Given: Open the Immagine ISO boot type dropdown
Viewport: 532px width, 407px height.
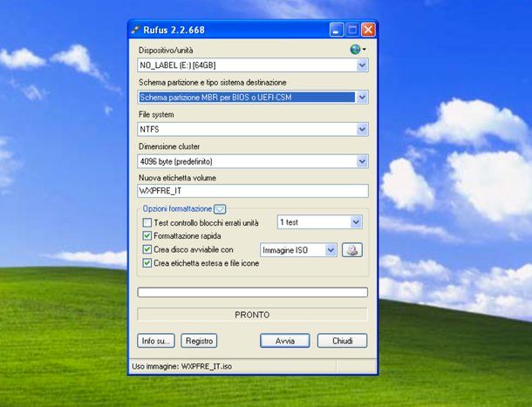Looking at the screenshot, I should click(331, 250).
